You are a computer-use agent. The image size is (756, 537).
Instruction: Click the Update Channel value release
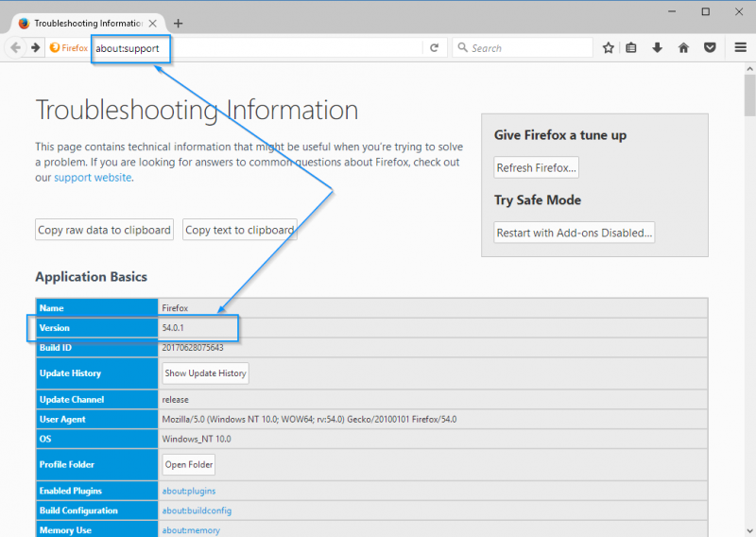[175, 400]
